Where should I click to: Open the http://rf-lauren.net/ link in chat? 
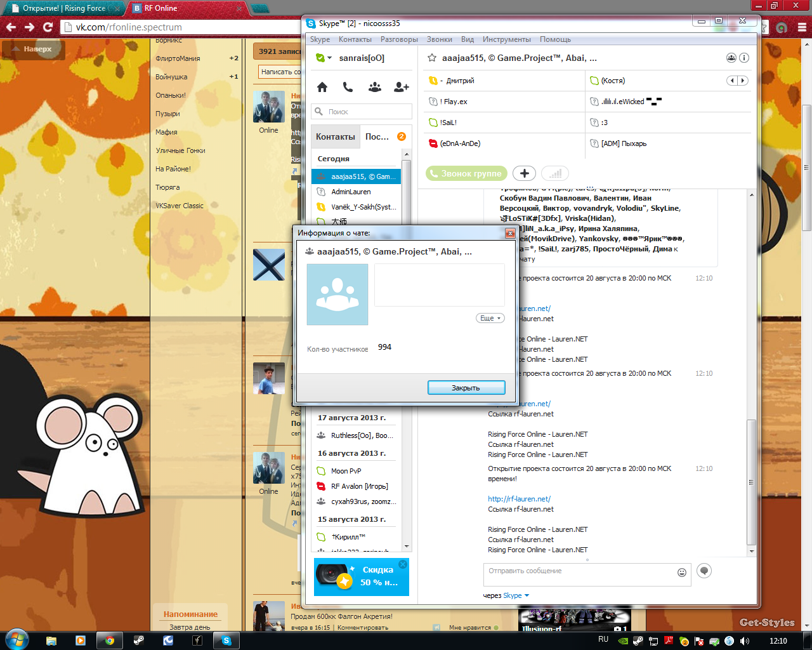(519, 499)
